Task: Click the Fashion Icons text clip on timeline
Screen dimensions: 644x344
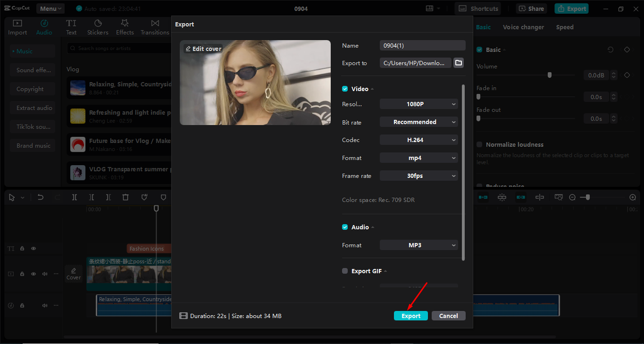Action: (149, 248)
